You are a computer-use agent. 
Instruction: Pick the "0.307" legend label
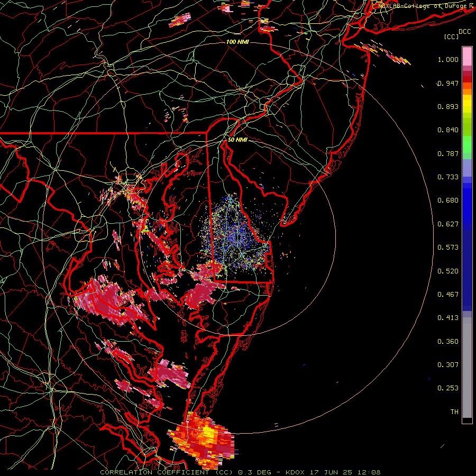pos(448,365)
